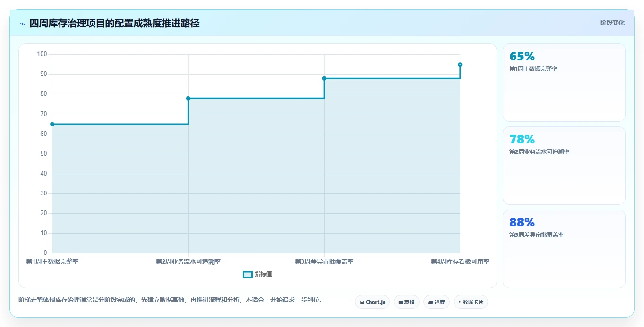Image resolution: width=644 pixels, height=327 pixels.
Task: Click x-axis label 第3周差异审批覆盖率
Action: click(x=324, y=261)
